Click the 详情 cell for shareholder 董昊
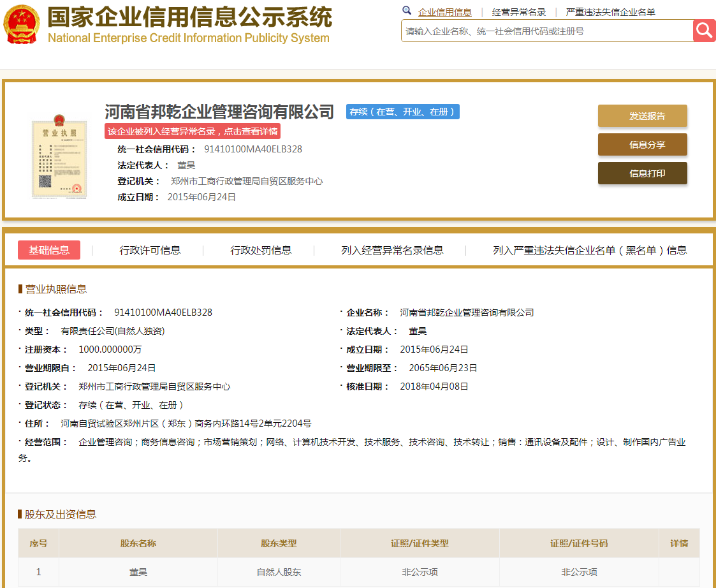The image size is (716, 588). pyautogui.click(x=680, y=572)
